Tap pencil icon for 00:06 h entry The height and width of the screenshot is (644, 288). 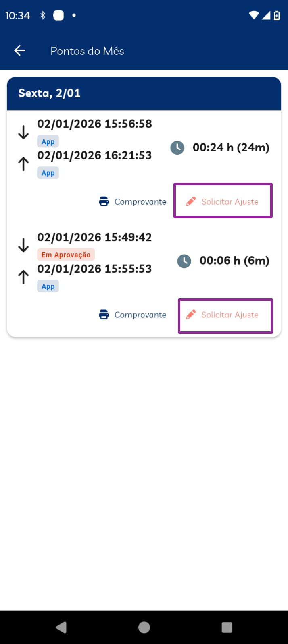(x=191, y=314)
